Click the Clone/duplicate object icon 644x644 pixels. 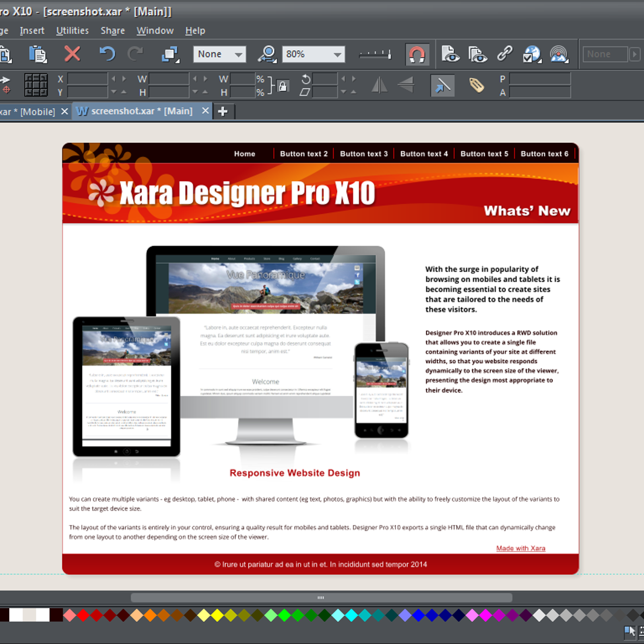click(x=170, y=54)
